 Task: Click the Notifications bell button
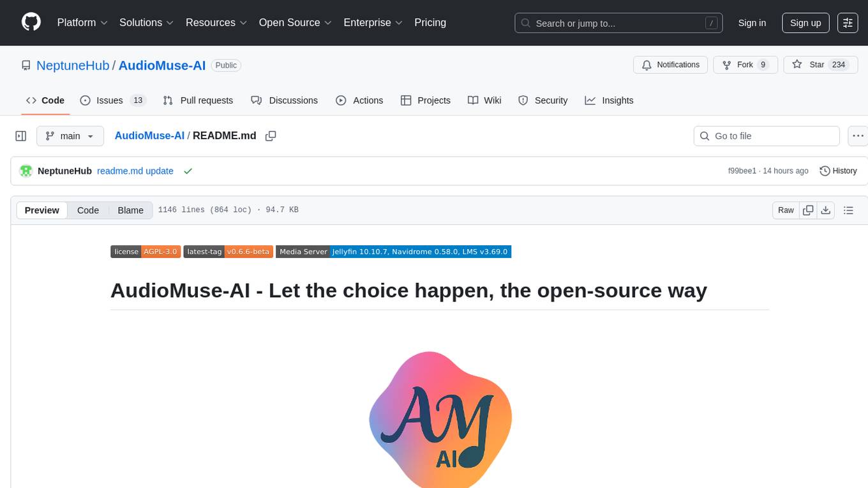coord(671,65)
